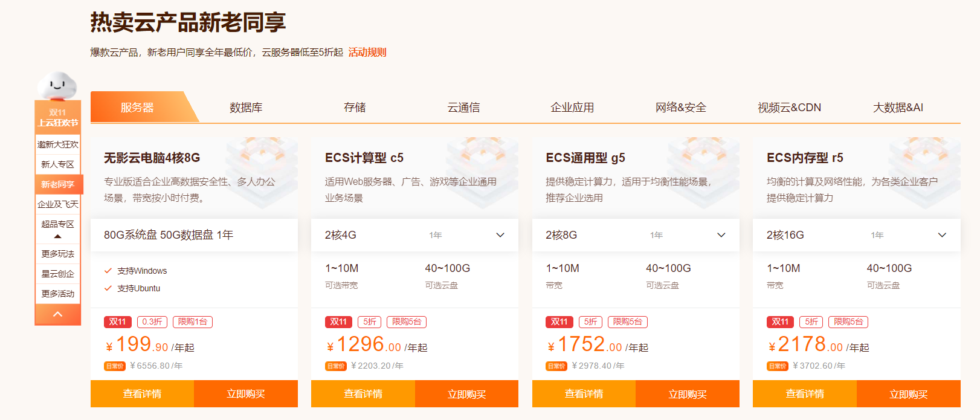Click 立即购买 for ECS计算型 c5
The width and height of the screenshot is (980, 420).
(466, 393)
